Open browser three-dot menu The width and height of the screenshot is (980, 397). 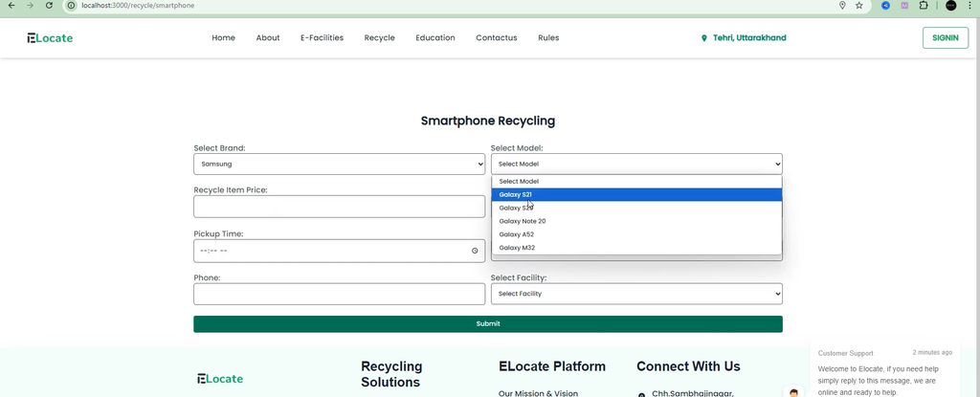970,5
